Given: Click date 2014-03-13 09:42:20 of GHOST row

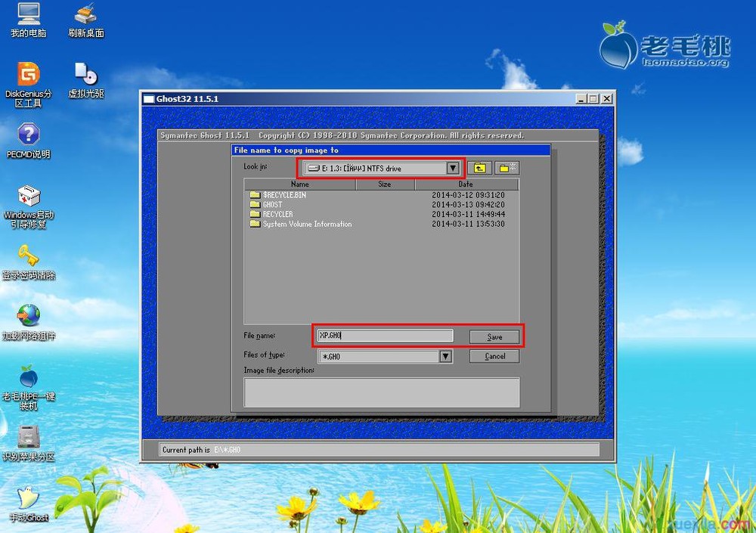Looking at the screenshot, I should pos(468,205).
